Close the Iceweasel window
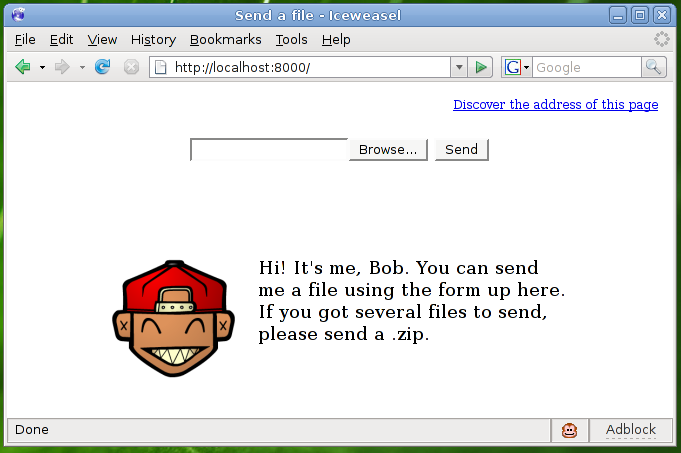Viewport: 681px width, 453px height. pyautogui.click(x=662, y=16)
